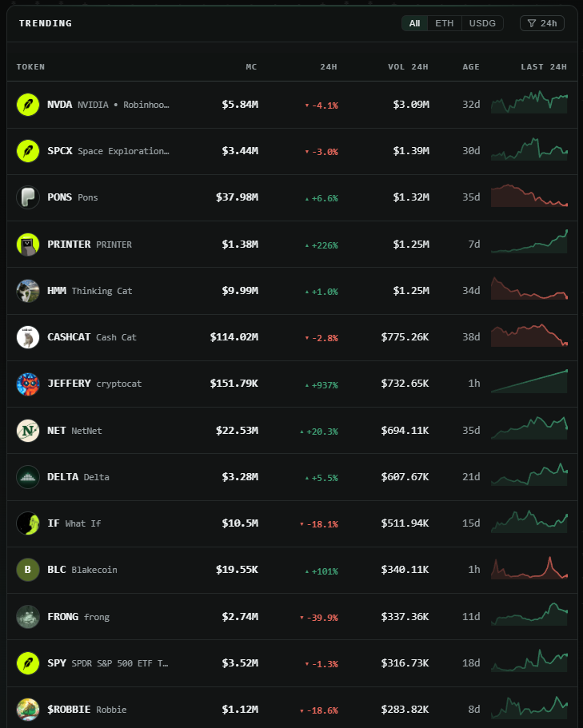The width and height of the screenshot is (583, 728).
Task: Select the FRONG token avatar
Action: 28,617
